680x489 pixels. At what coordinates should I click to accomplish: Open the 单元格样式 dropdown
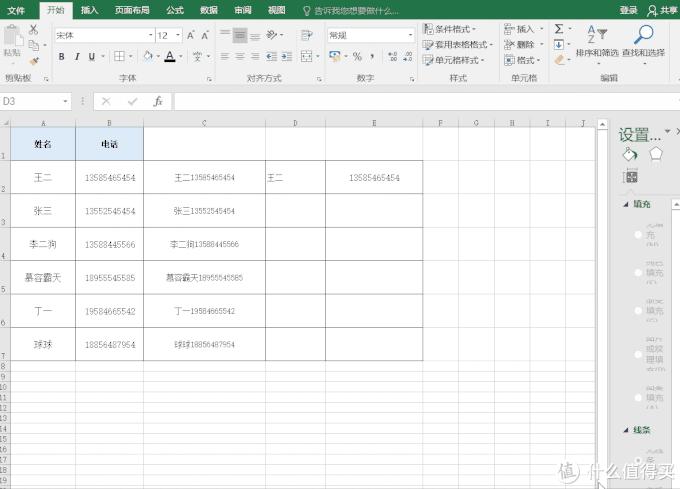pyautogui.click(x=454, y=60)
